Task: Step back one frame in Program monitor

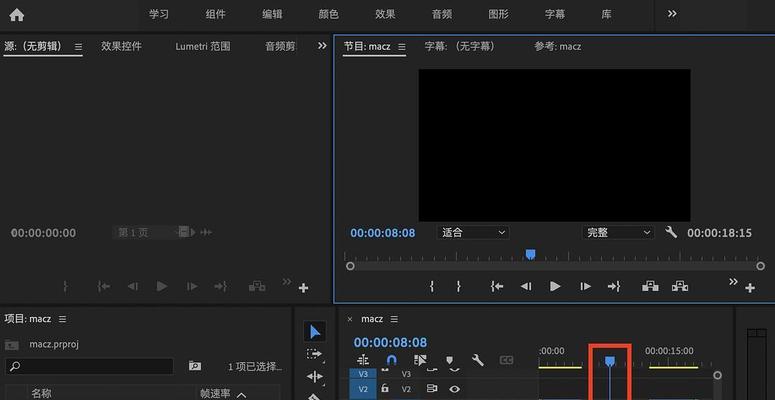Action: point(526,286)
